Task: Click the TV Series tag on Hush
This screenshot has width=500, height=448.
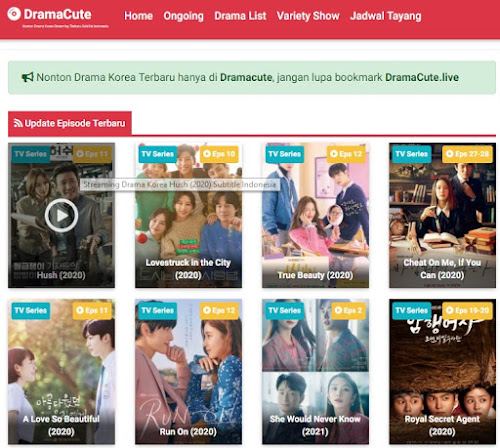Action: [30, 154]
